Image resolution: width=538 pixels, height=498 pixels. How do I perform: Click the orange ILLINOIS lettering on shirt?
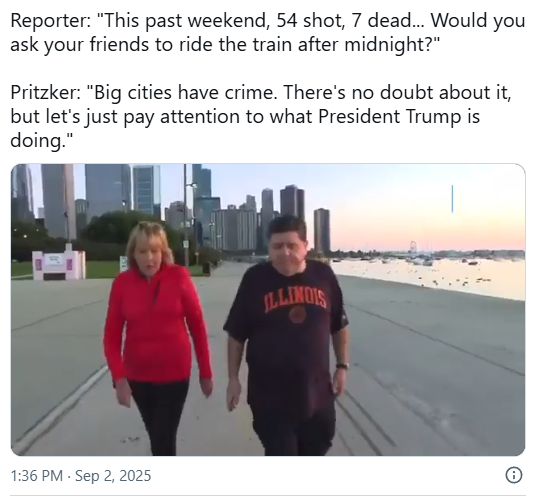pos(295,300)
